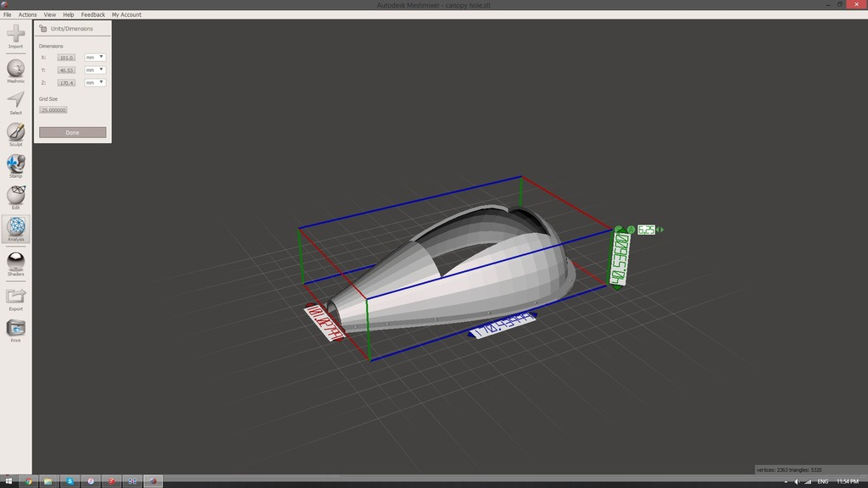
Task: Open the View menu
Action: click(50, 14)
